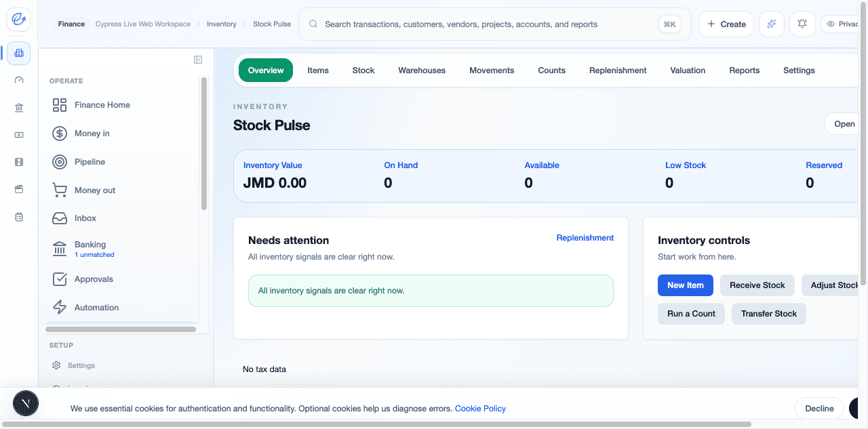Click the 1 unmatched link
This screenshot has width=868, height=429.
tap(94, 255)
